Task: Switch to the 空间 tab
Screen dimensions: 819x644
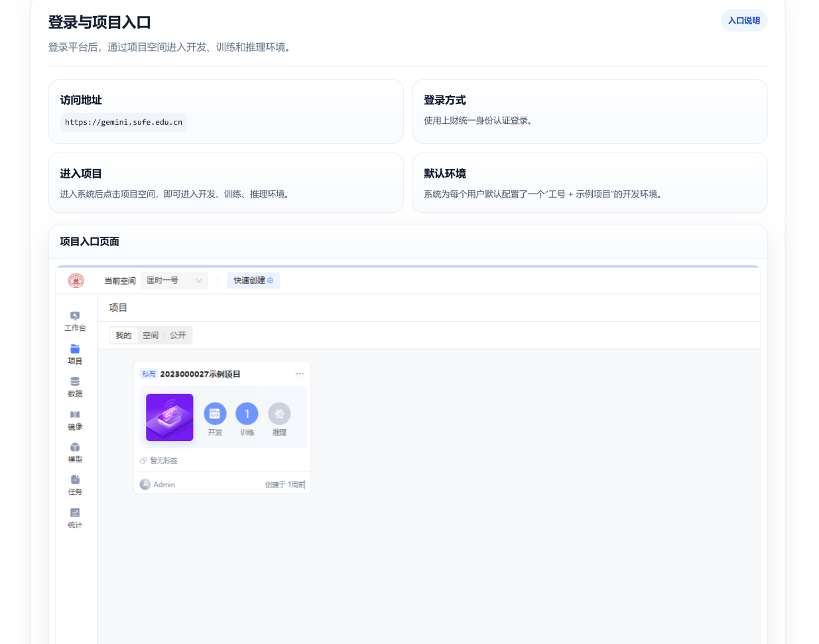Action: [151, 336]
